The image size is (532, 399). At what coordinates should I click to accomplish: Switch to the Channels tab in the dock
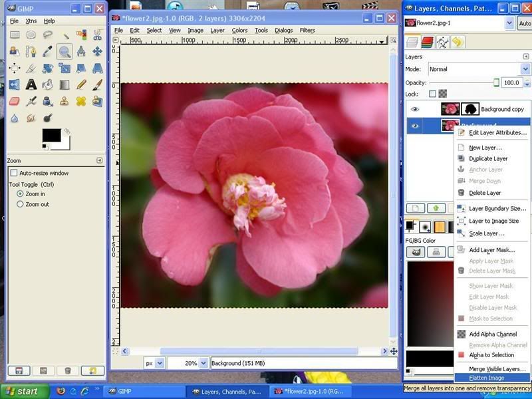tap(428, 43)
